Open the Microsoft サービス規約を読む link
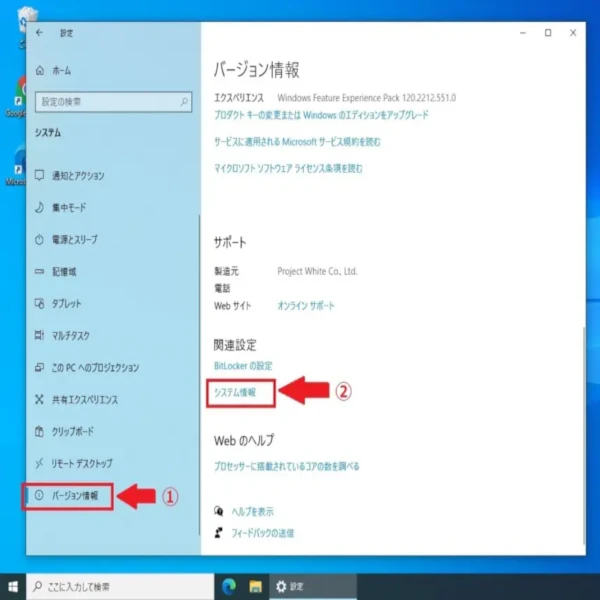The image size is (600, 600). pos(297,142)
